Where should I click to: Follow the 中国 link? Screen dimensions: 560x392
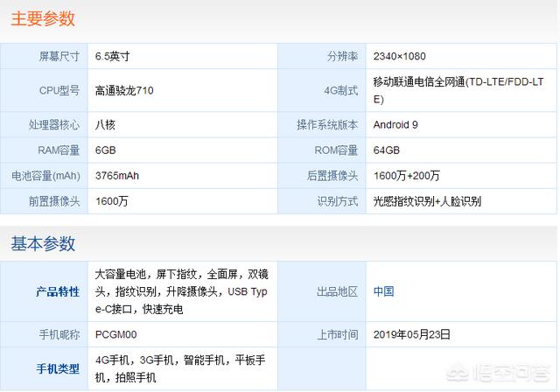(x=383, y=291)
